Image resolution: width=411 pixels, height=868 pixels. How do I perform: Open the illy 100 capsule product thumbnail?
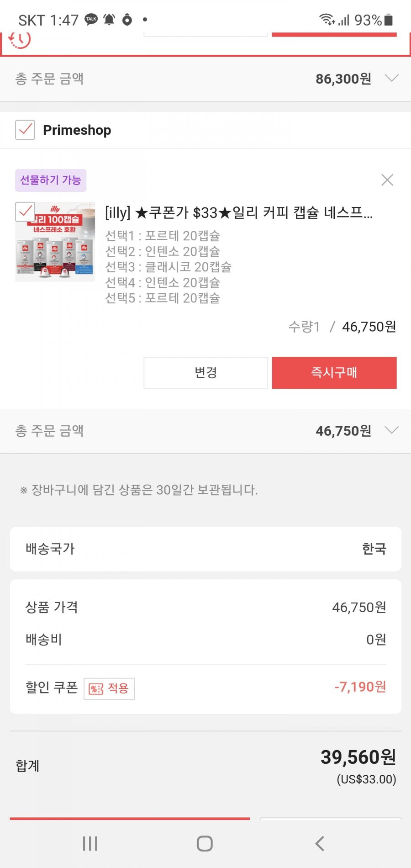(55, 242)
